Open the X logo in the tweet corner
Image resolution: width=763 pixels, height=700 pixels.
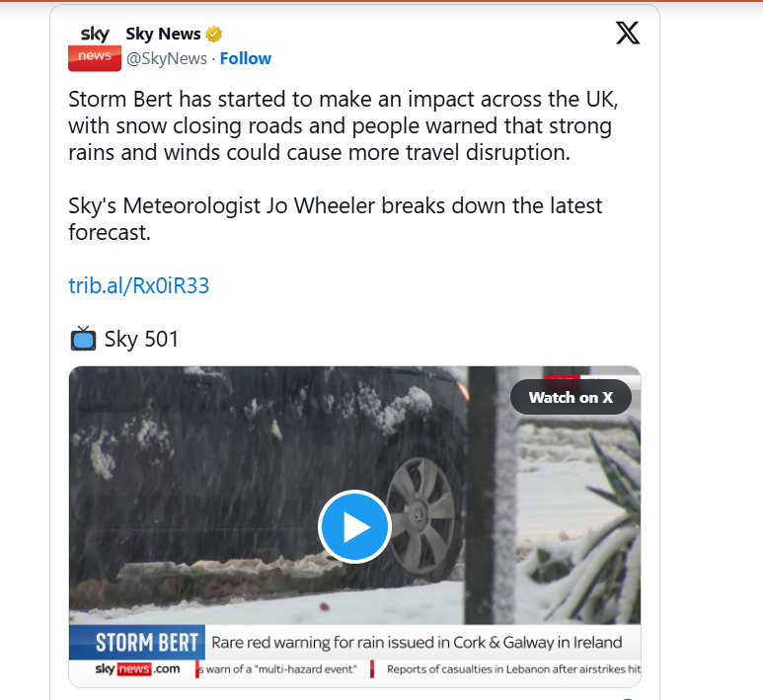(x=628, y=34)
